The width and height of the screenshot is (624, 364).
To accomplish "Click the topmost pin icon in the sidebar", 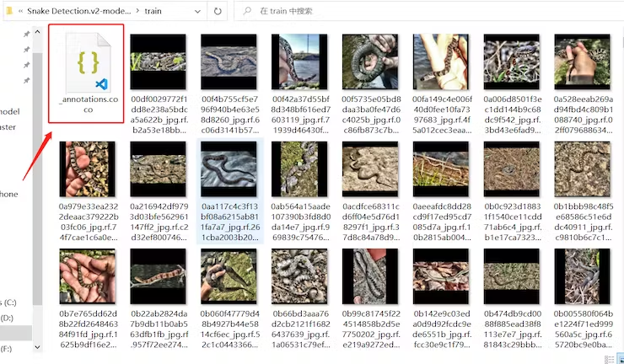I will 26,35.
